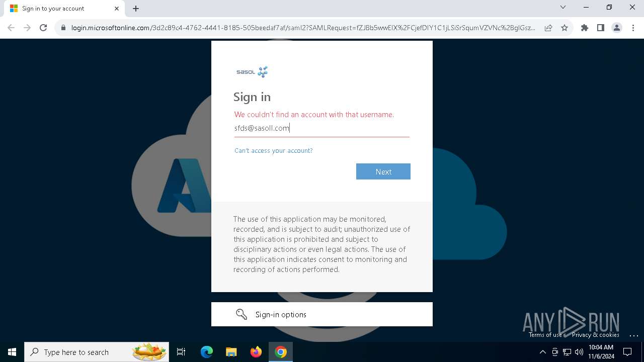Toggle Chrome side panel
Screen dimensions: 644x362
(x=601, y=28)
